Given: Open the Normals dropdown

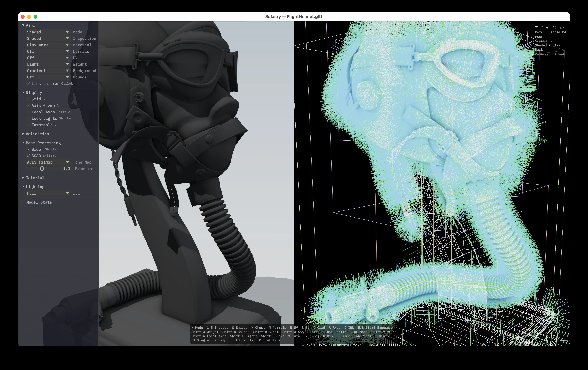Looking at the screenshot, I should [48, 51].
